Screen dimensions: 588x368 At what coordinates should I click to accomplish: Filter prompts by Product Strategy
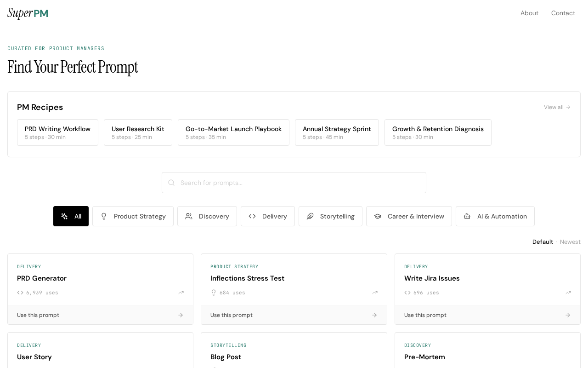tap(133, 216)
